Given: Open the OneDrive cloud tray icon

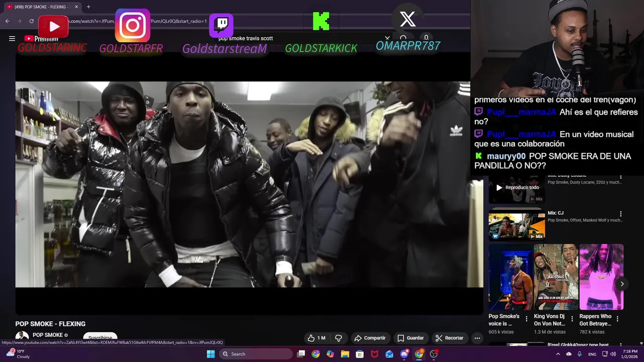Looking at the screenshot, I should click(569, 354).
